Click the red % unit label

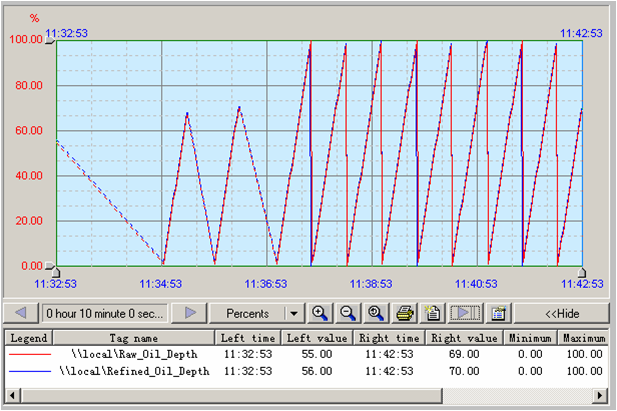tap(35, 18)
